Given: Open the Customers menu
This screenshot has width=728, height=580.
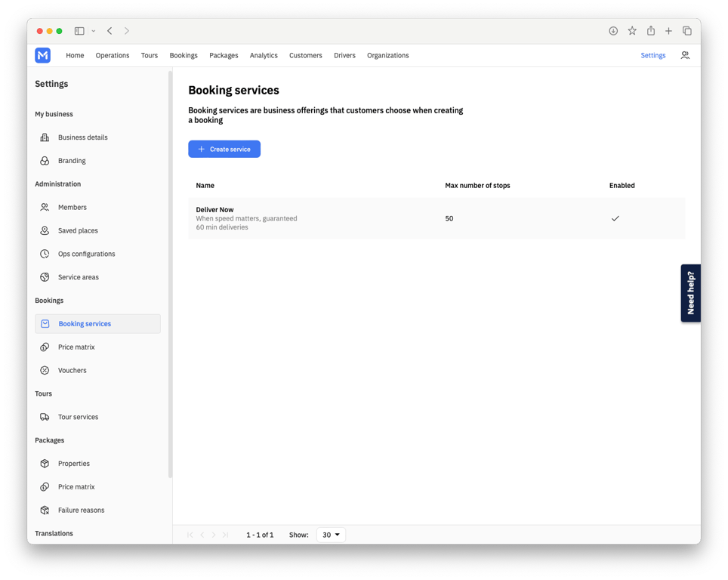Looking at the screenshot, I should 306,55.
